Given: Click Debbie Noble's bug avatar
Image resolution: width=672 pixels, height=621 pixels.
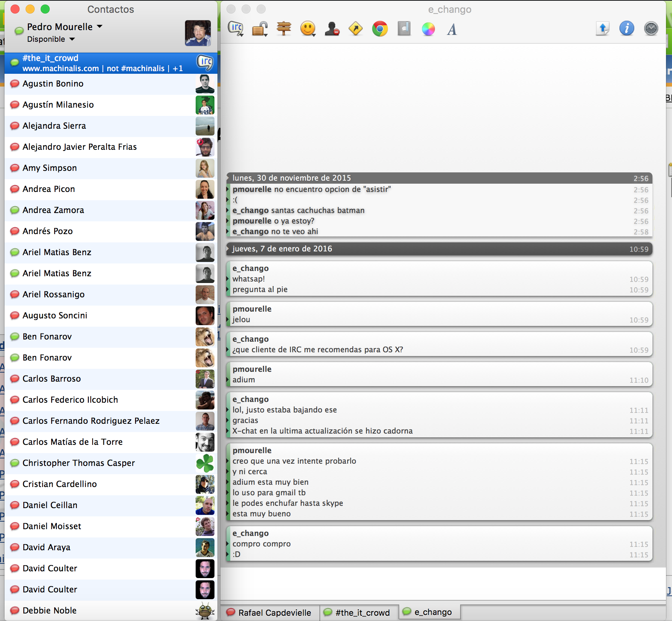Looking at the screenshot, I should [205, 610].
